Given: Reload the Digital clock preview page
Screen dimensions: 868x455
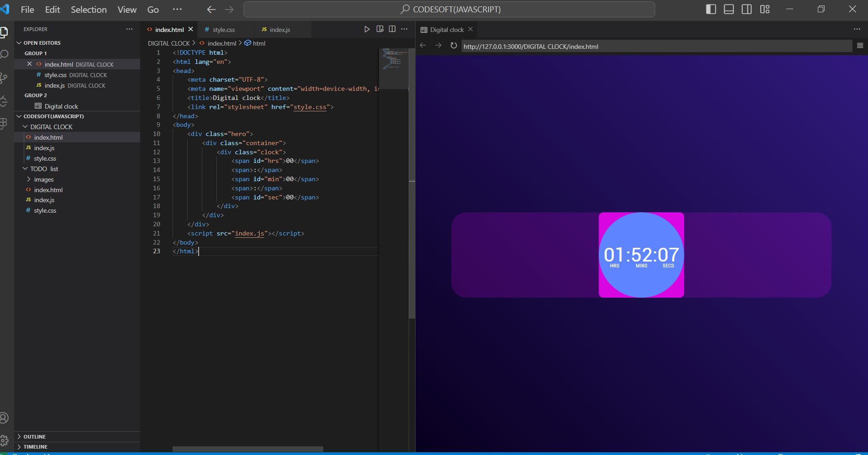Looking at the screenshot, I should [453, 46].
